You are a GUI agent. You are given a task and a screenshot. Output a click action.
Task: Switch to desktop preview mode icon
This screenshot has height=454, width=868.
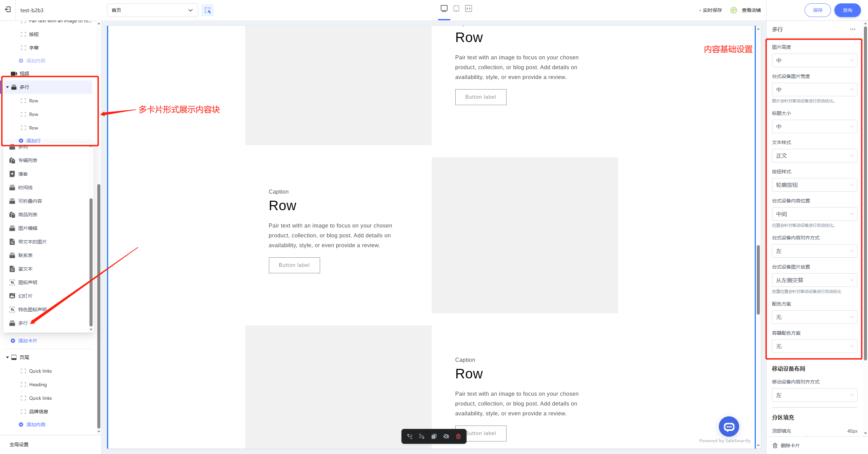click(444, 8)
